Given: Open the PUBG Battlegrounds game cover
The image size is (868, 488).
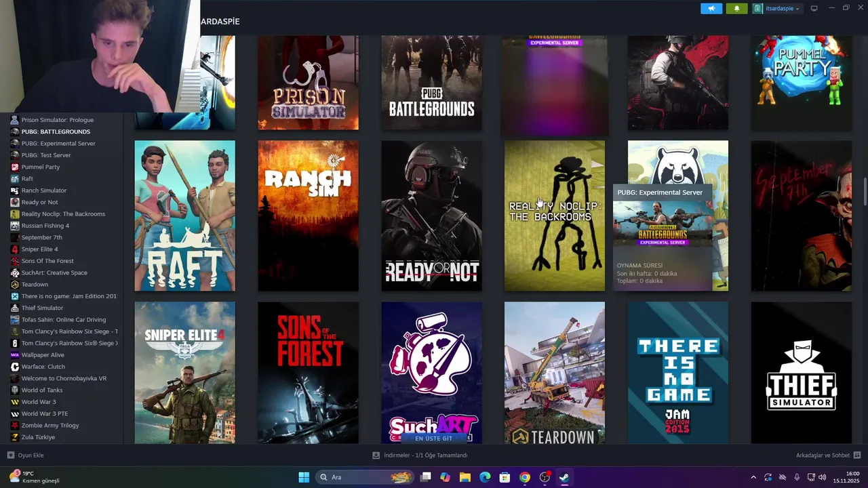Looking at the screenshot, I should (431, 83).
